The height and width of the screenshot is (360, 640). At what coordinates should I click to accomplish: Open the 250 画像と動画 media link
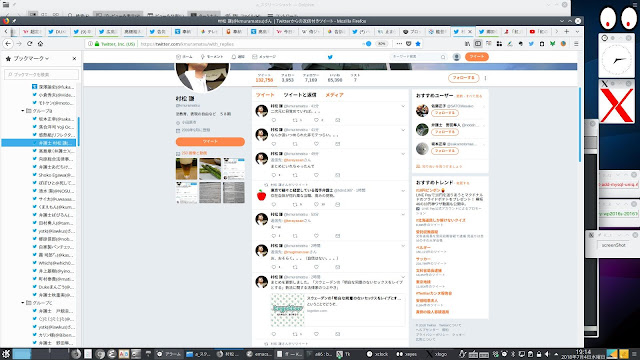(x=194, y=153)
